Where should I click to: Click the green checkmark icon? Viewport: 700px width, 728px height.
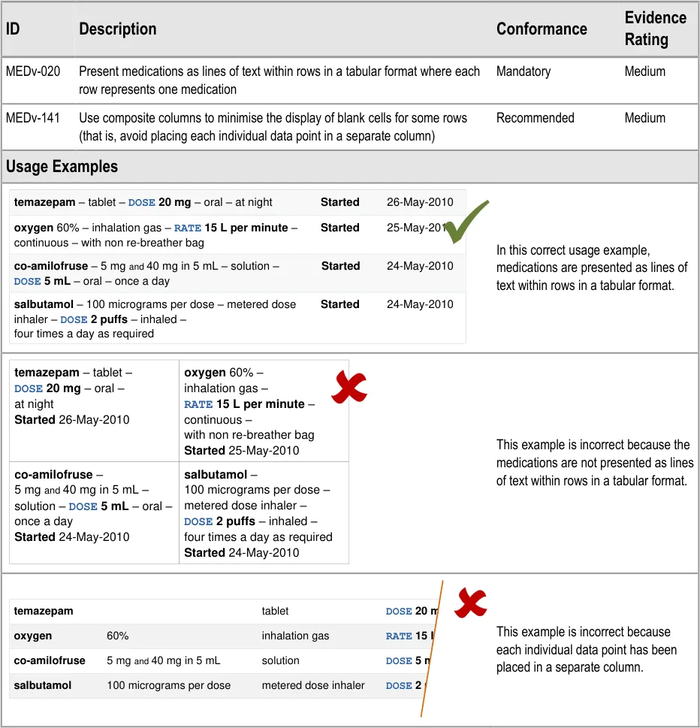pos(466,223)
